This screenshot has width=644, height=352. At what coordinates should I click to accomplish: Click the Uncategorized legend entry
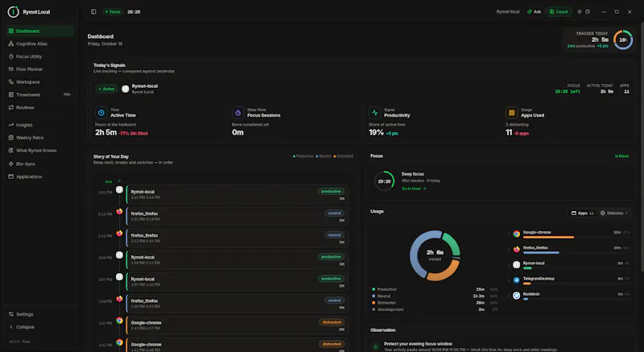click(435, 309)
